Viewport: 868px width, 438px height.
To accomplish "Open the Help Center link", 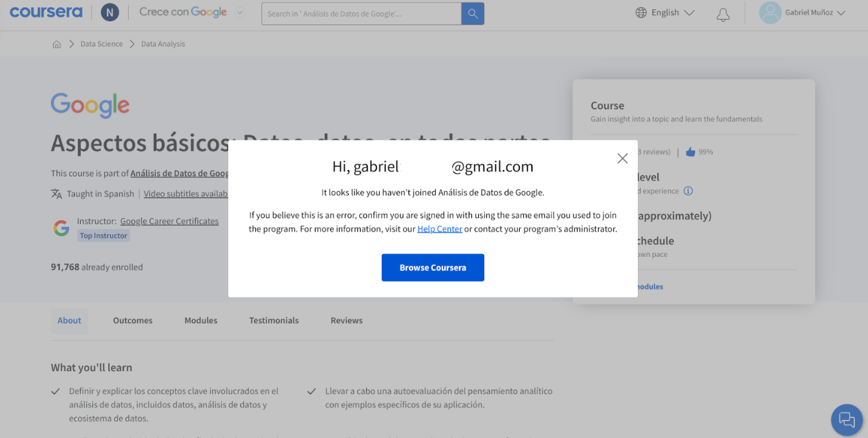I will coord(440,229).
